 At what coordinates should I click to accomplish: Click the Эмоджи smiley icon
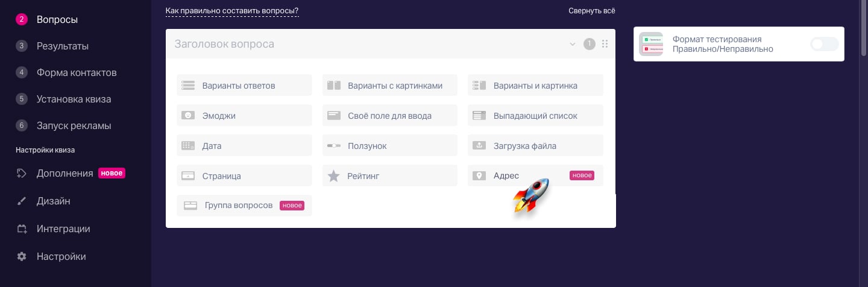tap(188, 115)
